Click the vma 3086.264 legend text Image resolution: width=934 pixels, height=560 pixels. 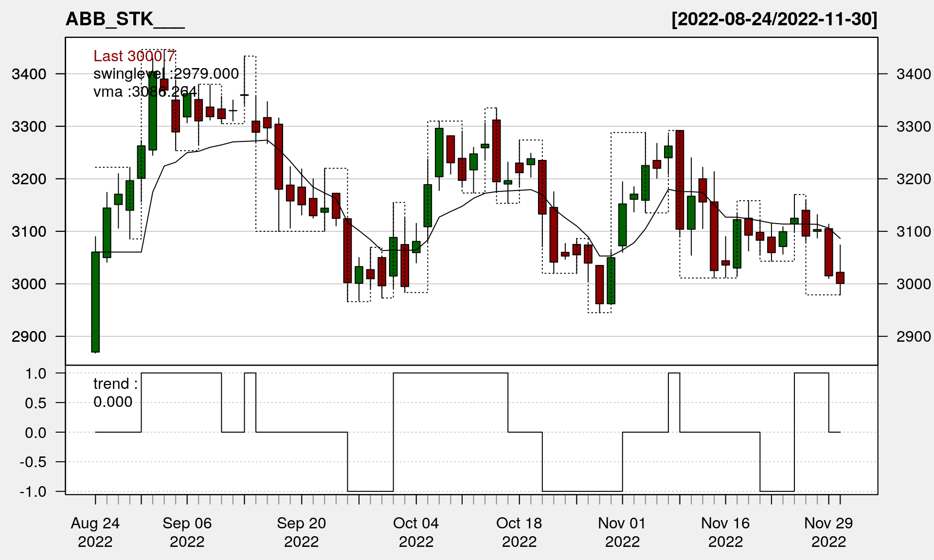click(145, 91)
